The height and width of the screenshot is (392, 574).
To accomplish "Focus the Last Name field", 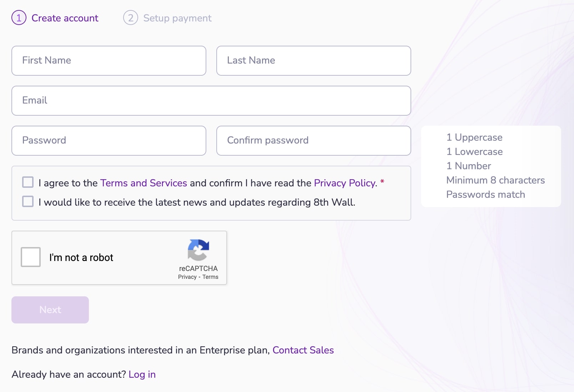I will pos(314,61).
